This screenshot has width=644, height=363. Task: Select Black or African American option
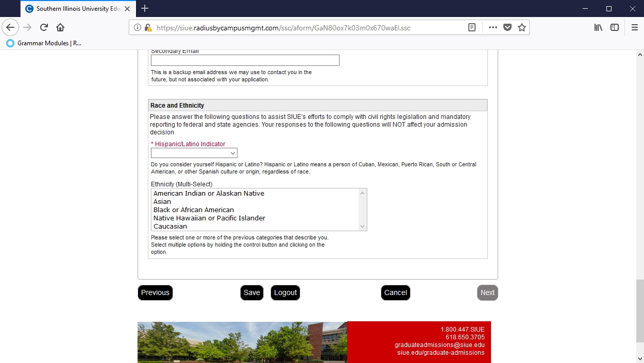(x=194, y=210)
